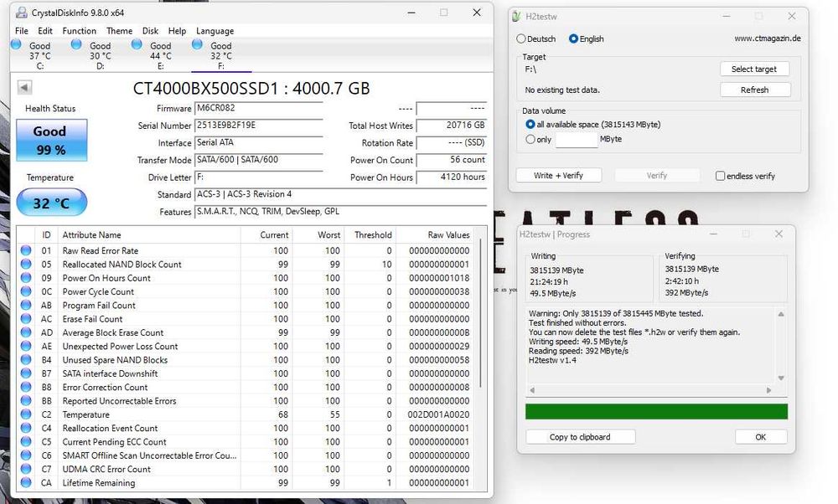Screen dimensions: 838x504
Task: Click status orb for Unexpected Power Loss Count
Action: click(26, 346)
